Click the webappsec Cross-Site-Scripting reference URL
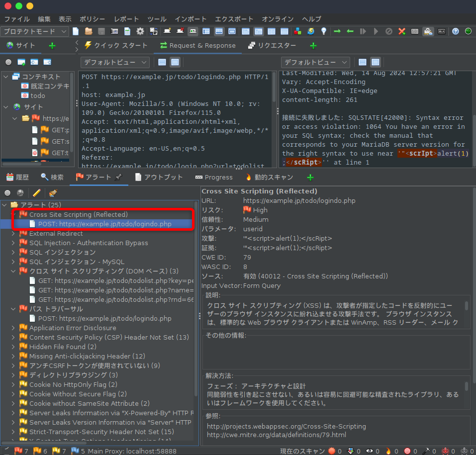This screenshot has height=455, width=476. [286, 426]
